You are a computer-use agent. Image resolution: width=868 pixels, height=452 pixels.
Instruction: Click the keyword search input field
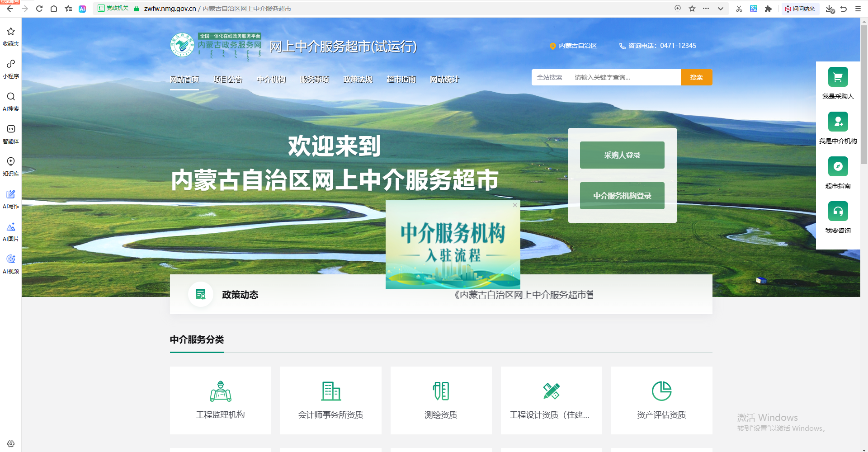624,77
